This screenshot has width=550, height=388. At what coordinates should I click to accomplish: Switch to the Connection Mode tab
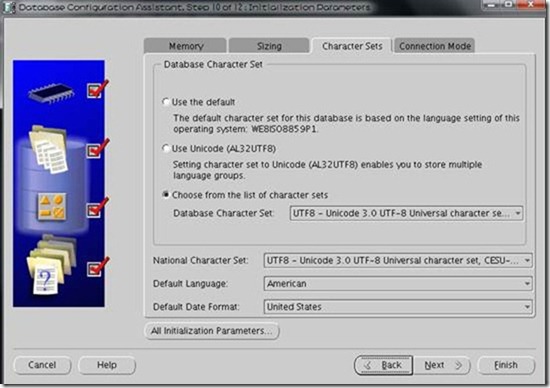(435, 46)
